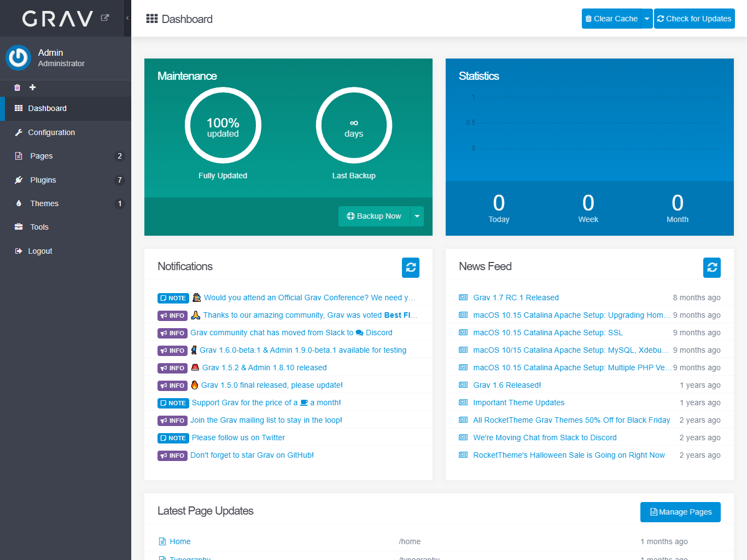Click the 100% updated progress circle
Screen dimensions: 747x560
click(223, 126)
